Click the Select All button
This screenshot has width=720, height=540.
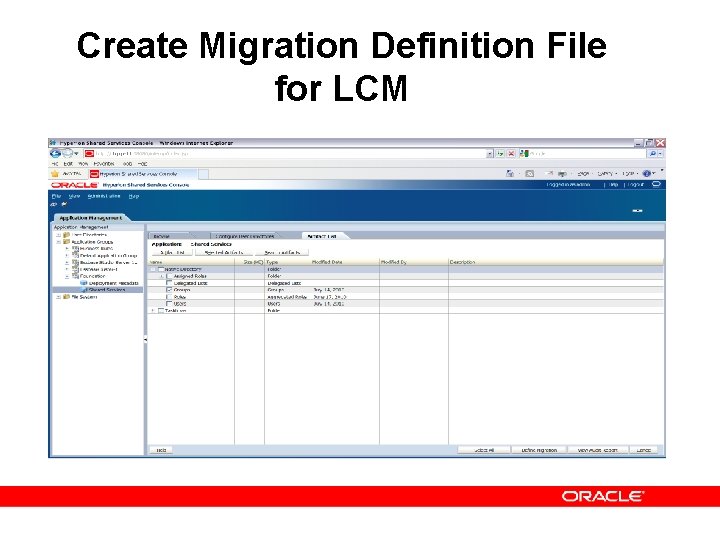pos(484,450)
